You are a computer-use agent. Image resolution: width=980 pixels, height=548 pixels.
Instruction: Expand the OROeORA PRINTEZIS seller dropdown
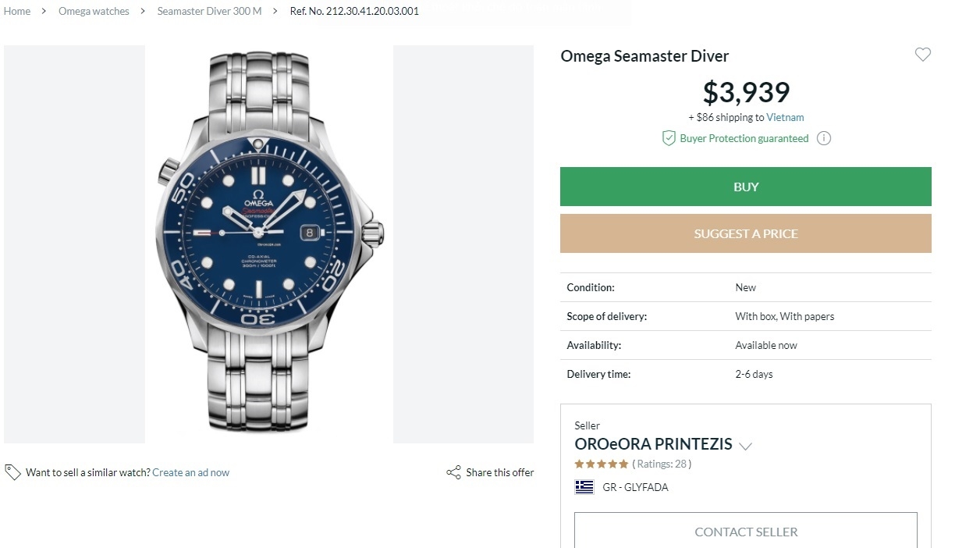tap(745, 447)
